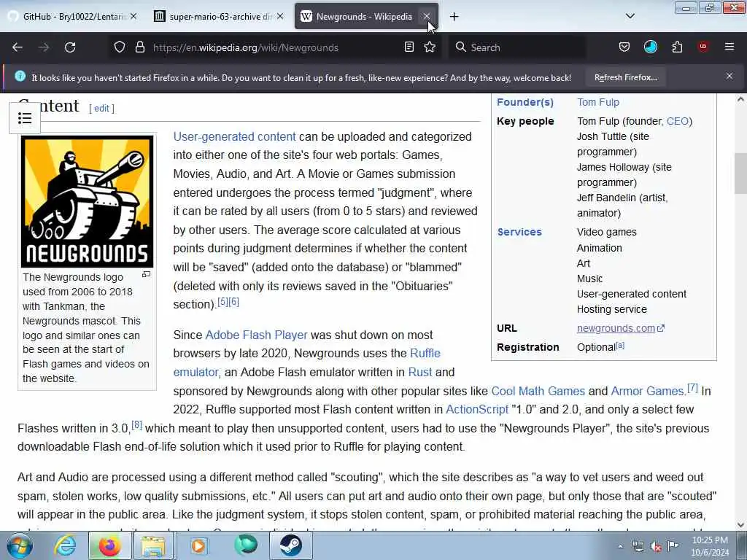
Task: Open the Newgrounds Tankman logo image
Action: 88,201
